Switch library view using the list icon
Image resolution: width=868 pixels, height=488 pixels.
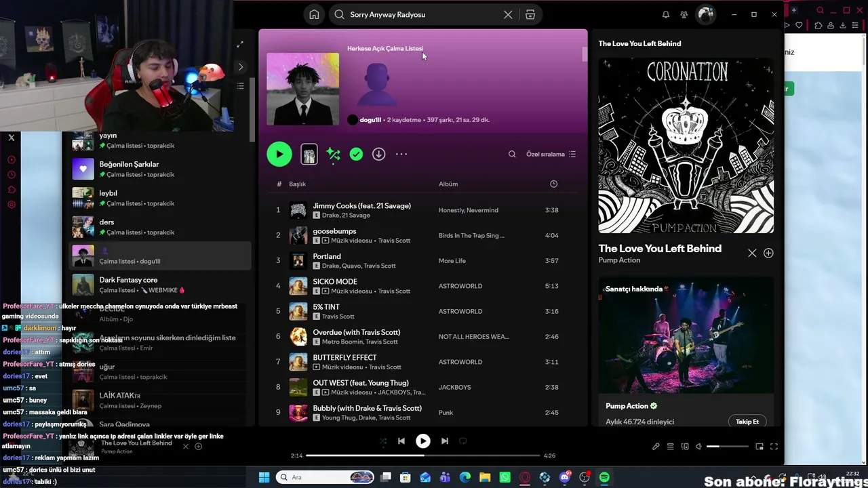point(240,86)
